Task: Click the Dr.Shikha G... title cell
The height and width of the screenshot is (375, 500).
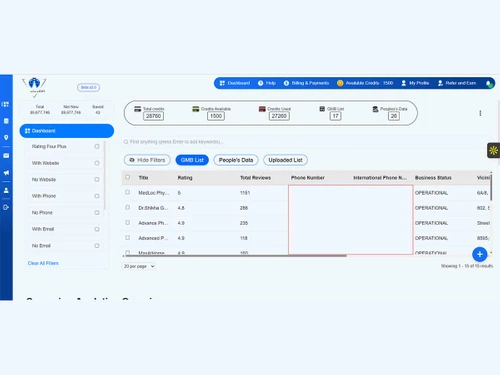Action: 153,208
